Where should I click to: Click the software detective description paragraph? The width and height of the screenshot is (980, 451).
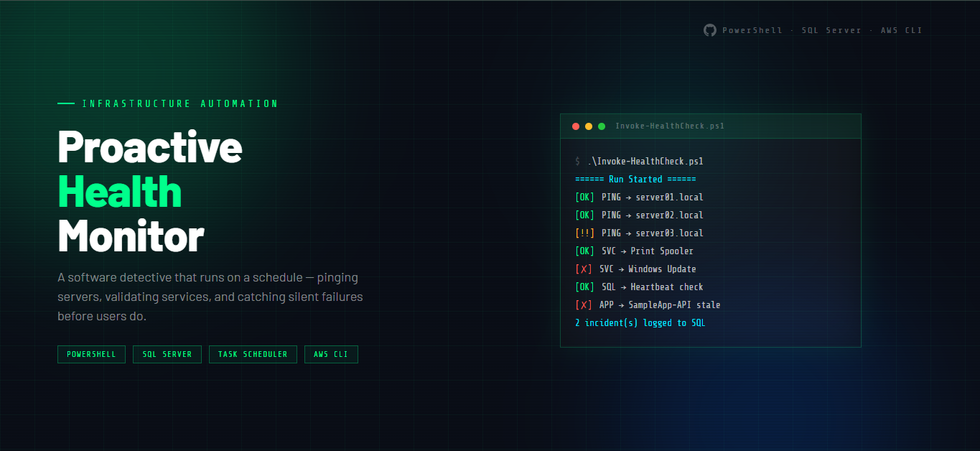coord(210,297)
